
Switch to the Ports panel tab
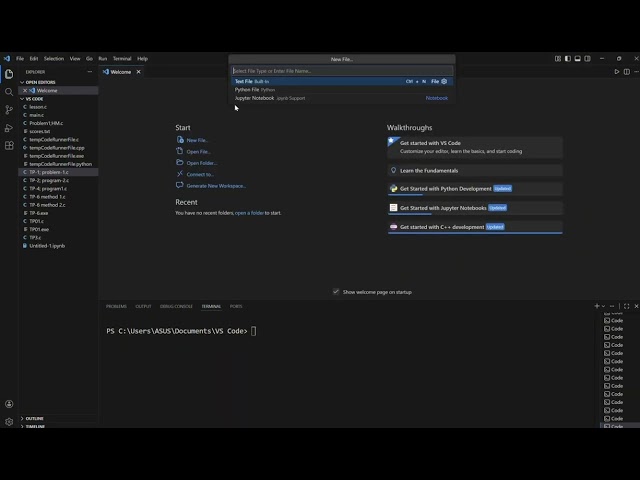point(236,307)
